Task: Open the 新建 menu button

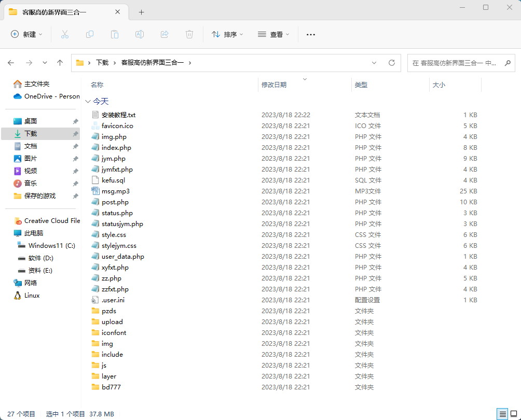Action: click(26, 34)
